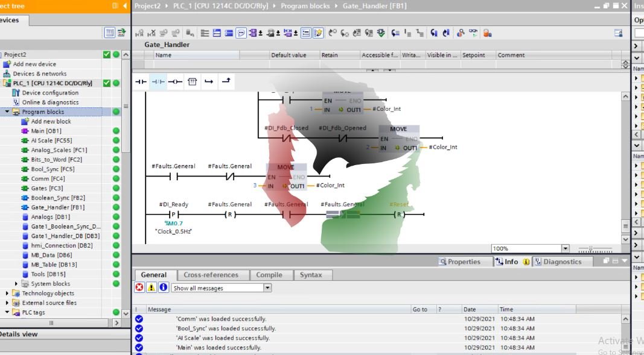Expand the System blocks folder
This screenshot has width=644, height=355.
[x=17, y=284]
